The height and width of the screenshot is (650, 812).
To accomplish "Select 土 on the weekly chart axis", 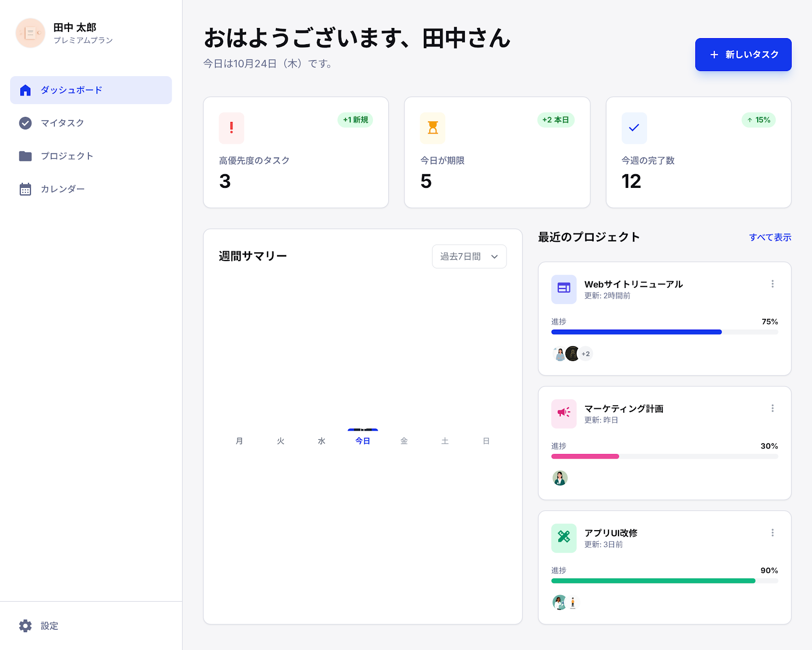I will [x=445, y=441].
